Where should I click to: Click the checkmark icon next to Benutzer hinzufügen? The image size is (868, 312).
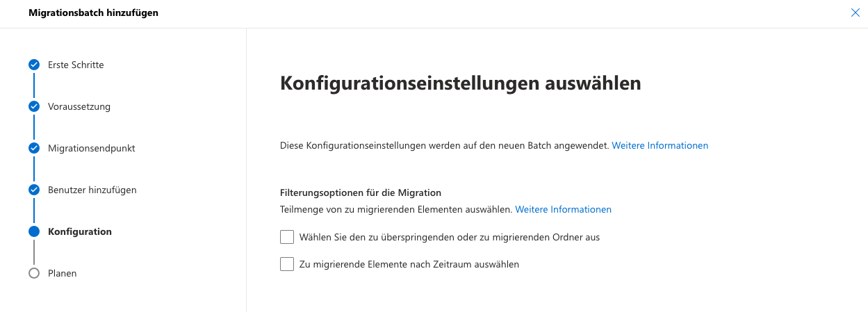pos(34,190)
